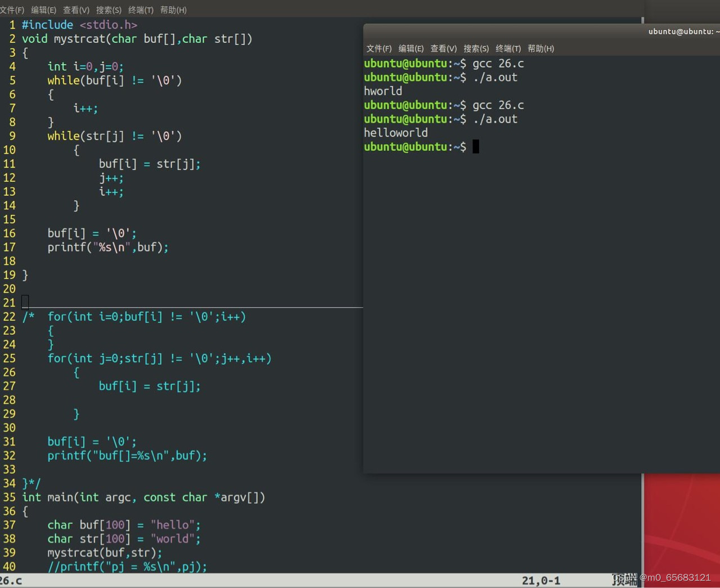720x588 pixels.
Task: Click the ubuntu@ubuntu terminal title bar
Action: 542,32
